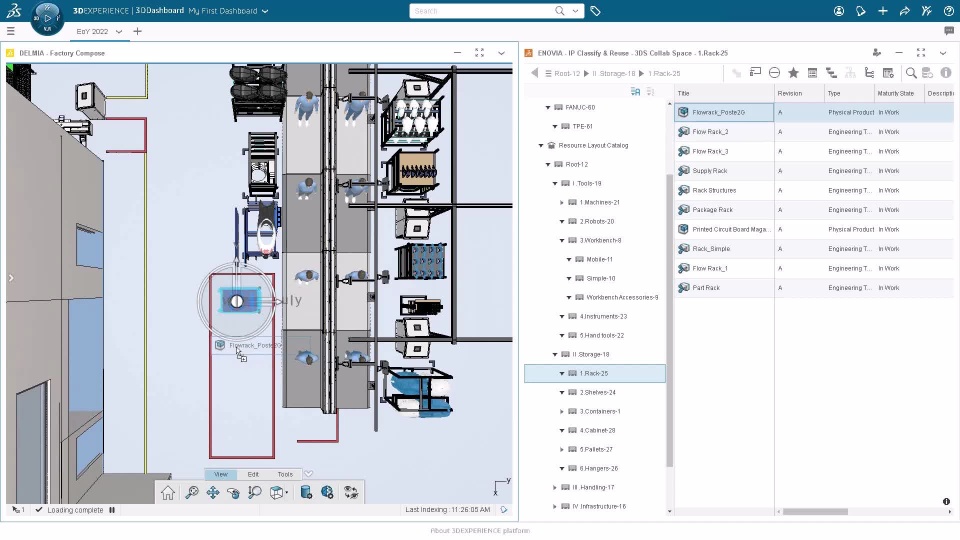
Task: Select the Supply Rack table row
Action: (x=814, y=171)
